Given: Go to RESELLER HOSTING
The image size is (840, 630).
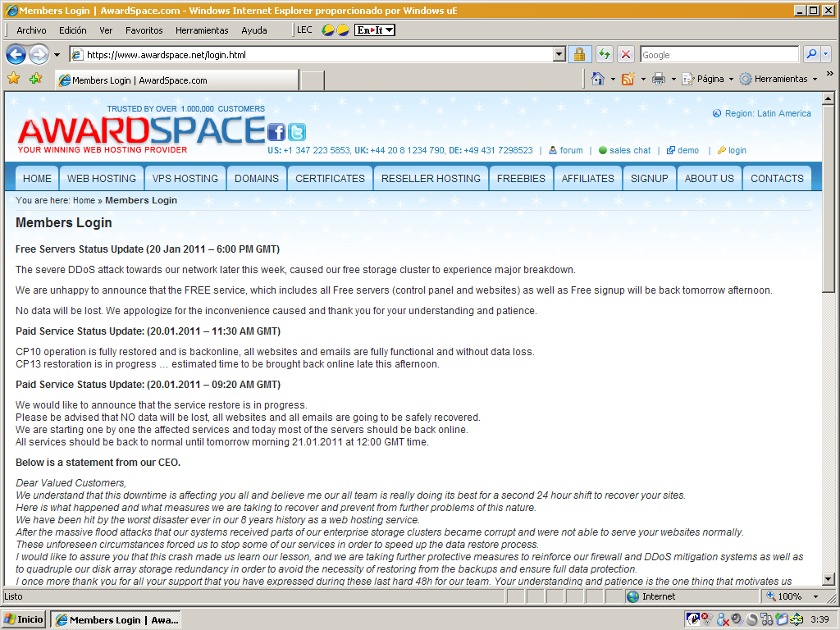Looking at the screenshot, I should tap(431, 178).
